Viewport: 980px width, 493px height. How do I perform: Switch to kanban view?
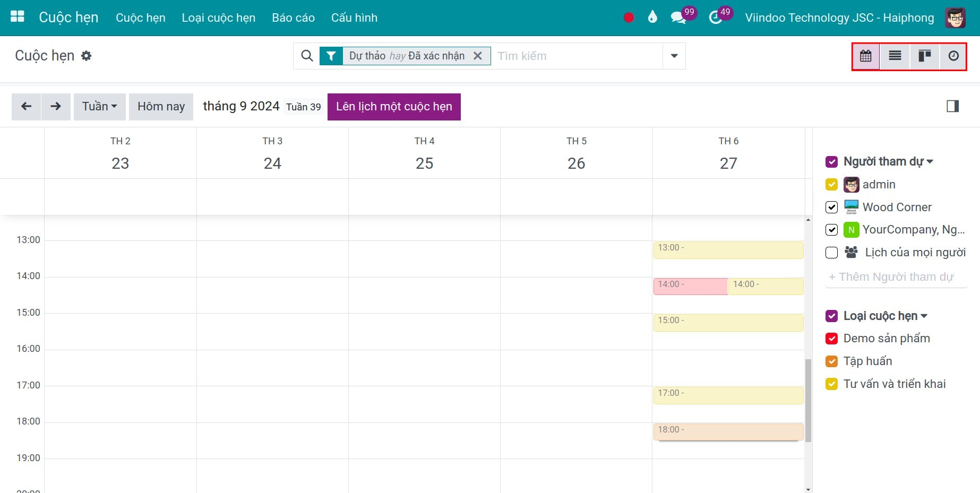point(925,56)
